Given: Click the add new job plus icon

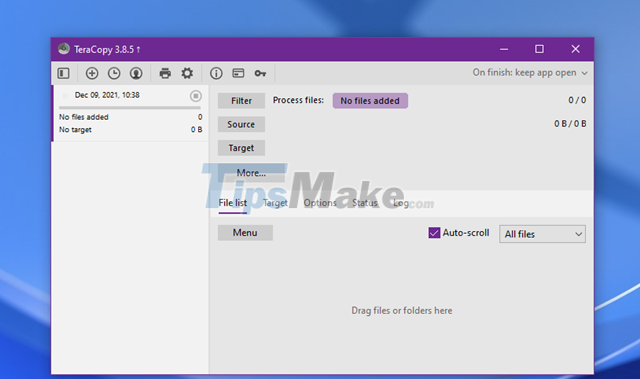Looking at the screenshot, I should [x=92, y=73].
